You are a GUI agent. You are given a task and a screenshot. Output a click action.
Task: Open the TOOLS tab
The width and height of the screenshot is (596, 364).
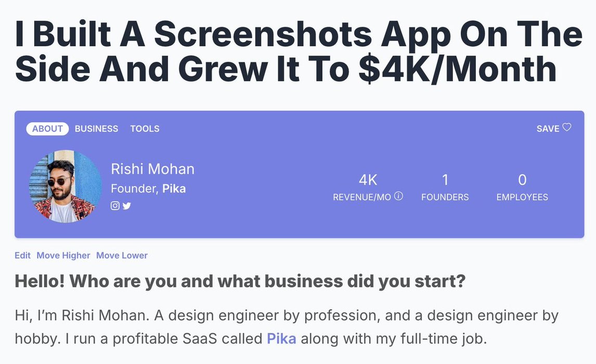click(145, 128)
